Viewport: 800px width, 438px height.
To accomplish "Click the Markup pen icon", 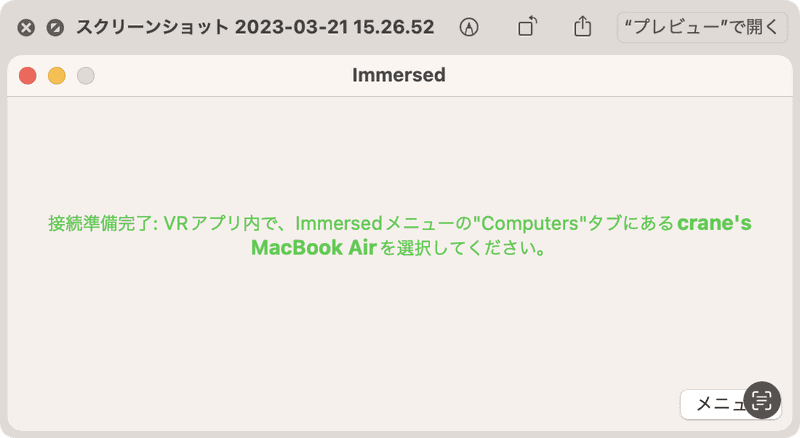I will 468,27.
